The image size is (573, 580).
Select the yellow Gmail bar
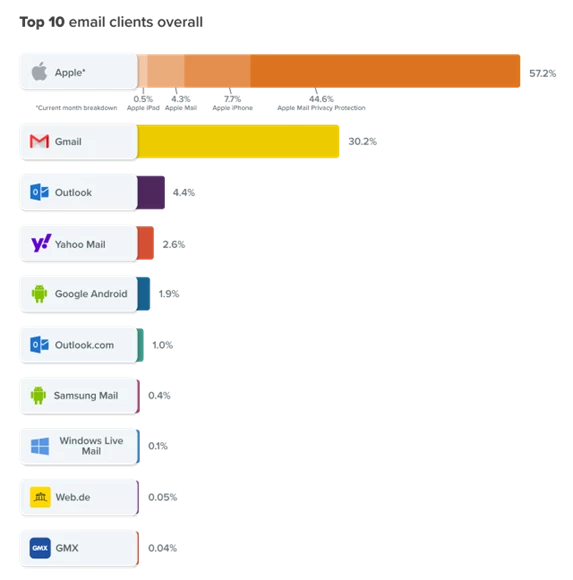238,141
